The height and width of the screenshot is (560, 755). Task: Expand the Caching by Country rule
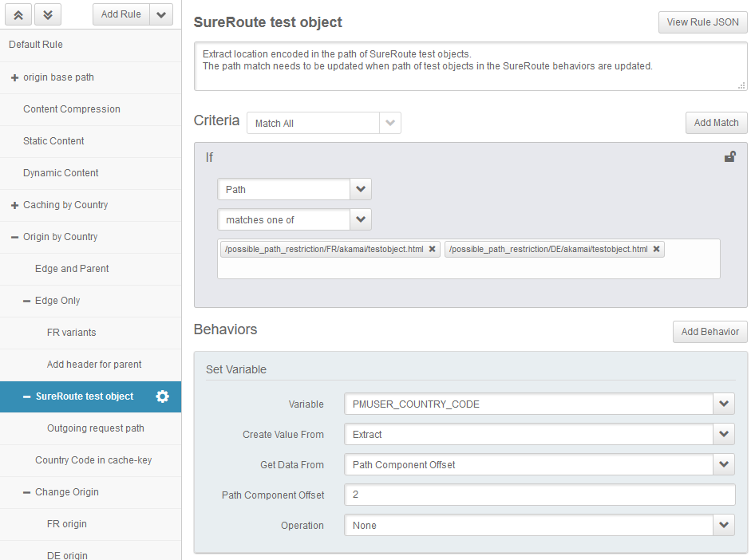(14, 205)
